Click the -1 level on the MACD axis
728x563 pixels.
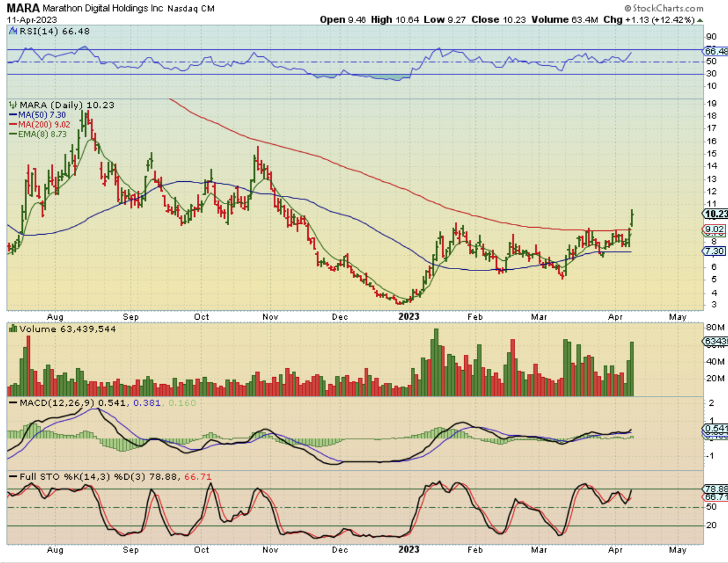[710, 456]
